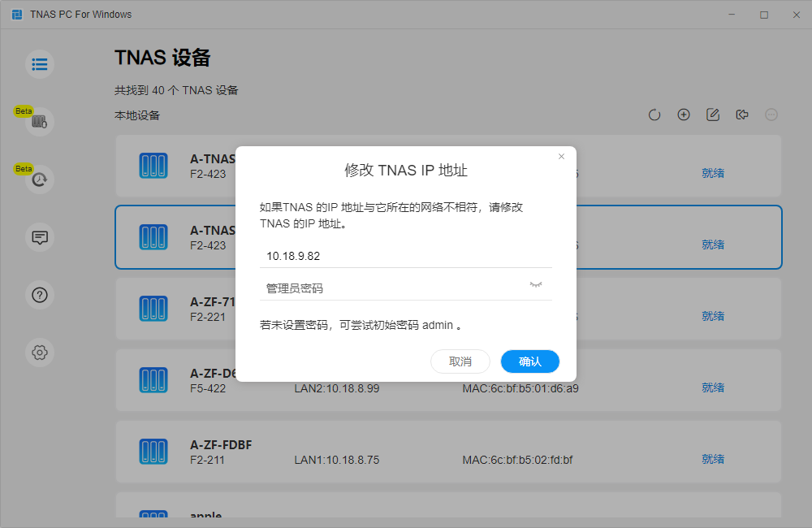Click LAN1:10.18.8.75 address text
812x528 pixels.
click(337, 460)
